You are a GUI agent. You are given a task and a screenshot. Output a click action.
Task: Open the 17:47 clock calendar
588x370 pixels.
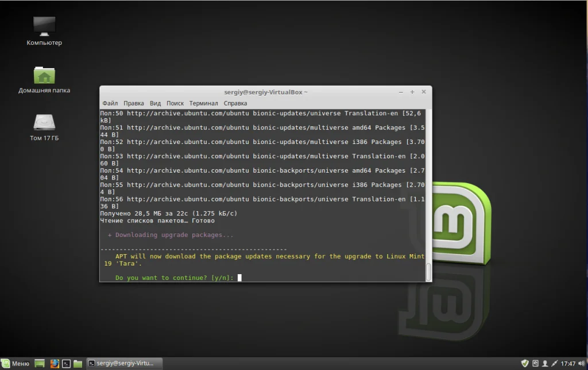568,363
